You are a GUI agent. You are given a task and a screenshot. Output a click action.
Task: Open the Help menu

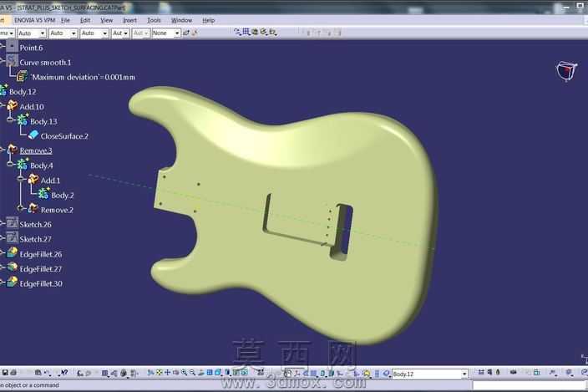208,20
